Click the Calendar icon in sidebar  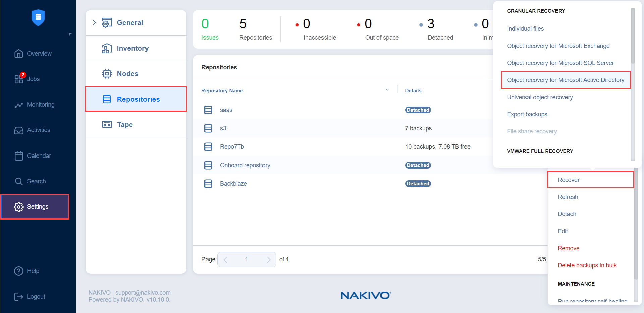click(19, 156)
